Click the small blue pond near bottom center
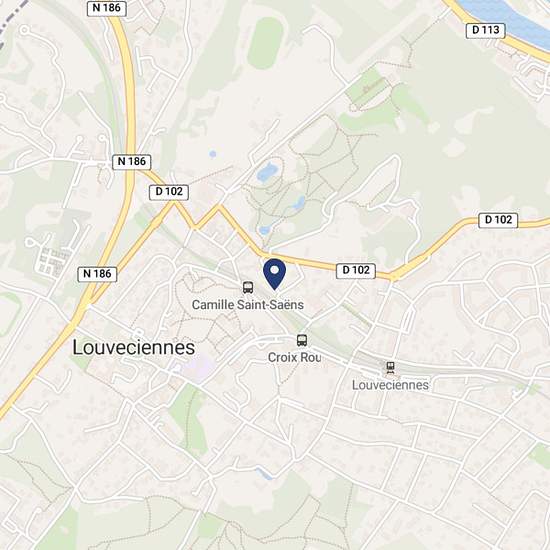This screenshot has height=550, width=550. coord(264,474)
